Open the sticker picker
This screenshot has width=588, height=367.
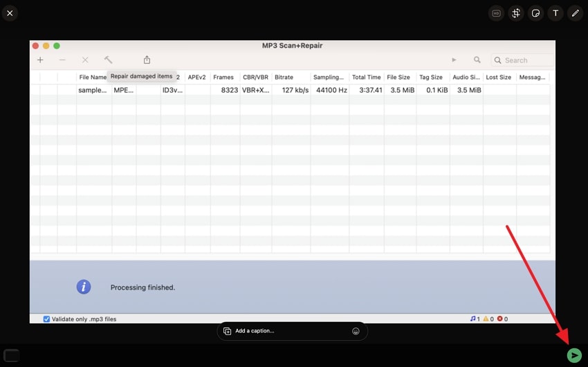pyautogui.click(x=535, y=13)
